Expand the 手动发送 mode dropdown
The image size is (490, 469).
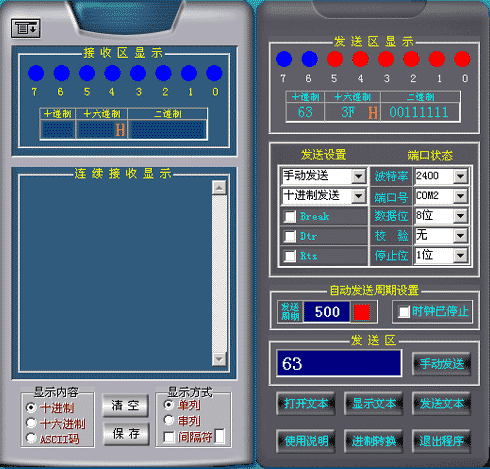click(x=359, y=176)
